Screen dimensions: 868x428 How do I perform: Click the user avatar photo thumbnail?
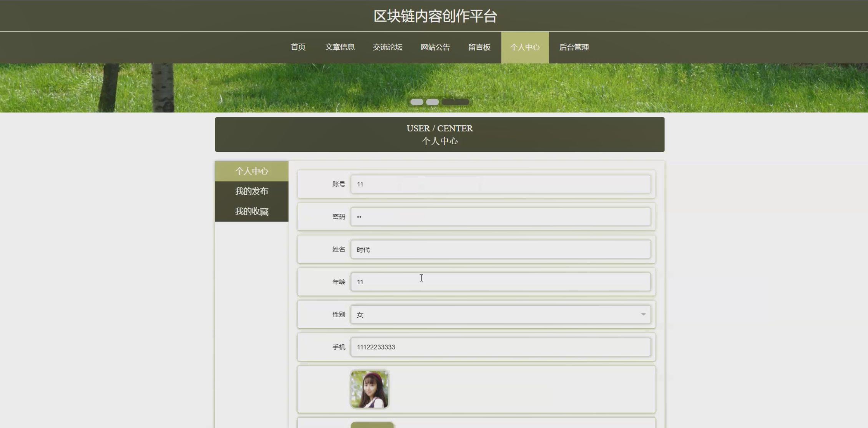pyautogui.click(x=370, y=389)
